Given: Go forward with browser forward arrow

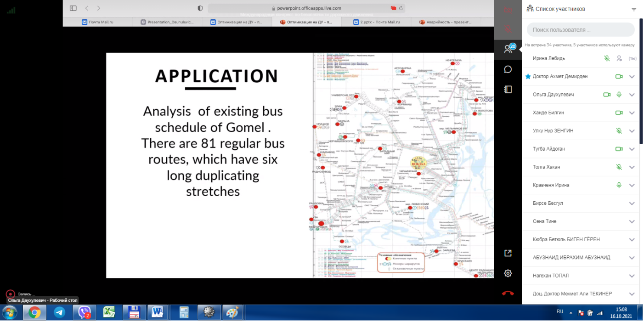Looking at the screenshot, I should point(98,8).
